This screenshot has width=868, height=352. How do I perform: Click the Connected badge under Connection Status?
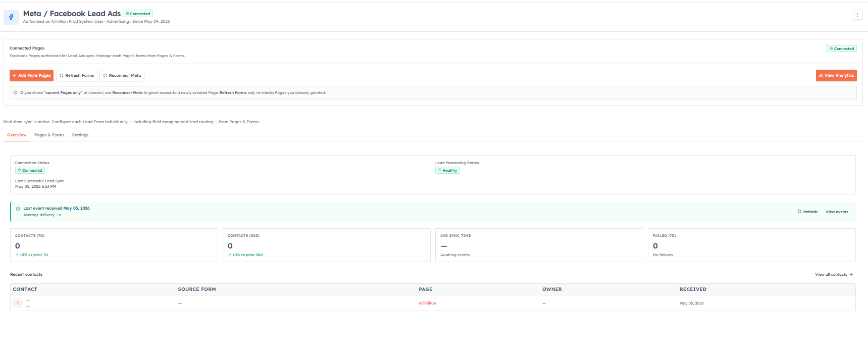coord(30,170)
